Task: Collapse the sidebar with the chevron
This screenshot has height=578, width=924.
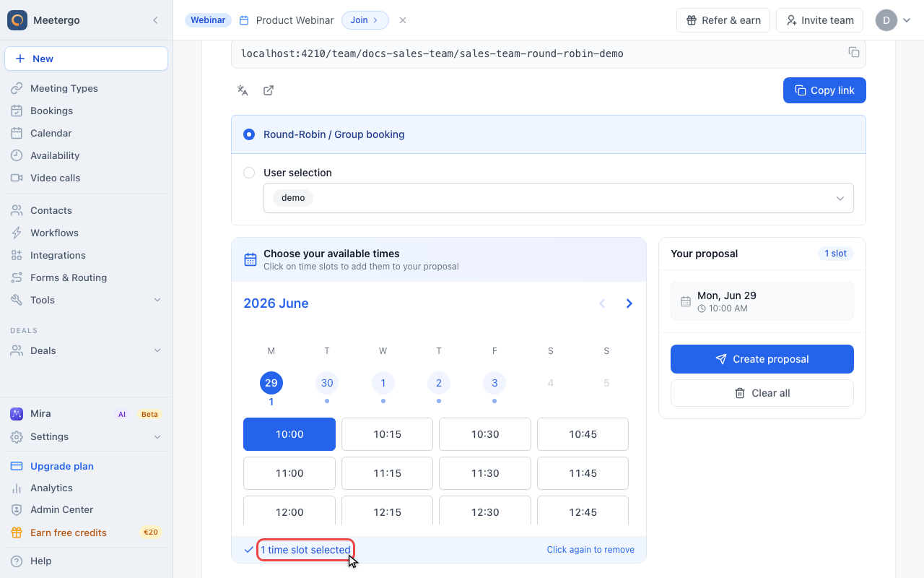Action: coord(155,20)
